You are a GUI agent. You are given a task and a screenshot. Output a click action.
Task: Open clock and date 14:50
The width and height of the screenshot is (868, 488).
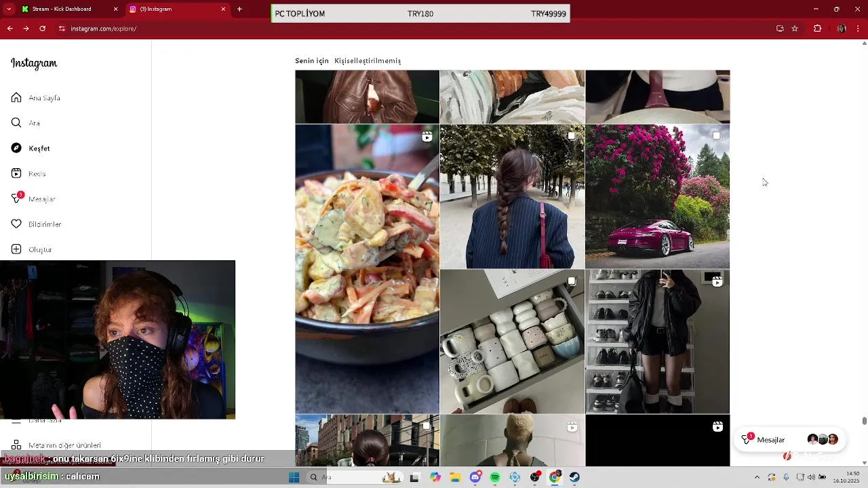[x=846, y=477]
